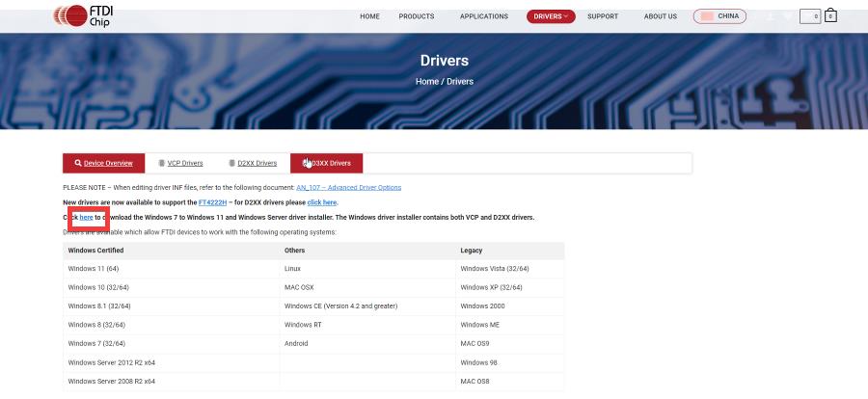Viewport: 868px width, 399px height.
Task: Click the CHINA region button
Action: [719, 16]
